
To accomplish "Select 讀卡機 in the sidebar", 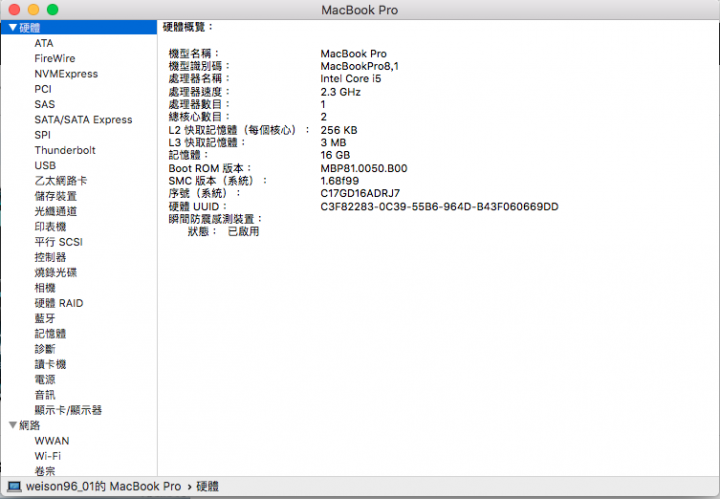I will (x=50, y=364).
